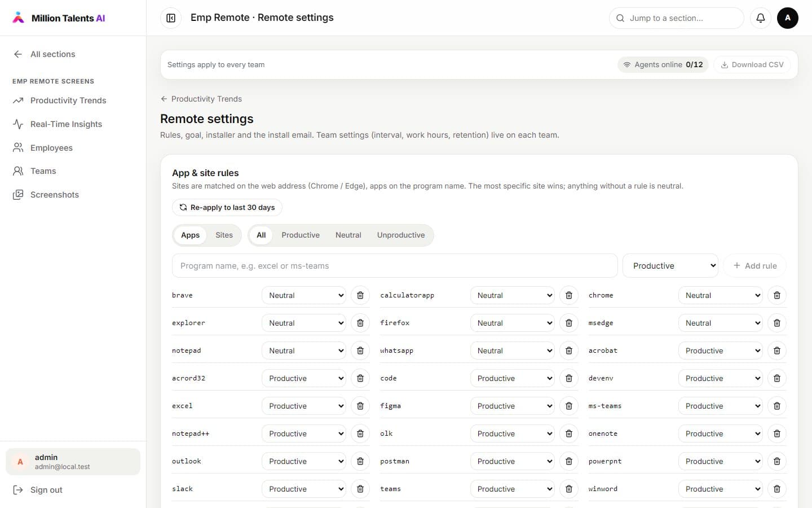This screenshot has width=812, height=508.
Task: Delete the chrome app rule
Action: click(x=776, y=295)
